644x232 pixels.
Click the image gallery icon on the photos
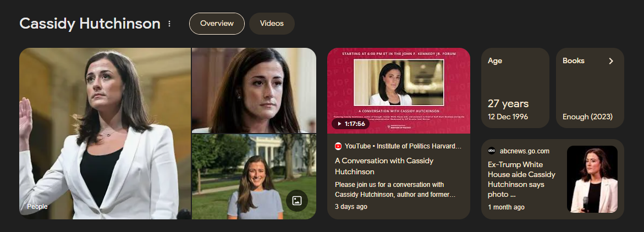pyautogui.click(x=297, y=201)
